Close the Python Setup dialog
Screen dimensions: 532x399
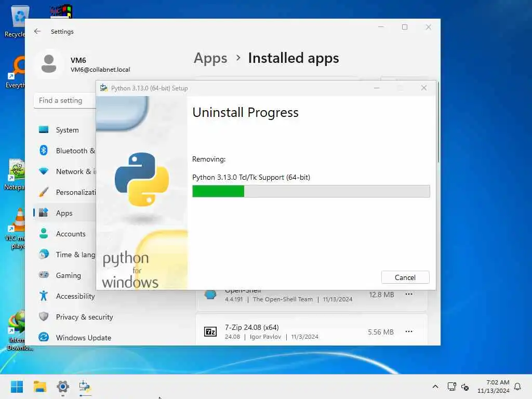coord(424,88)
